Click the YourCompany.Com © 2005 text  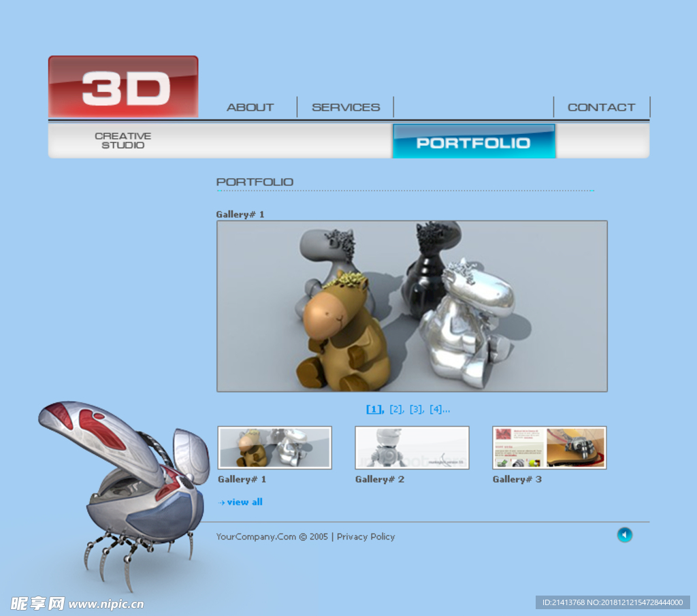pyautogui.click(x=272, y=537)
